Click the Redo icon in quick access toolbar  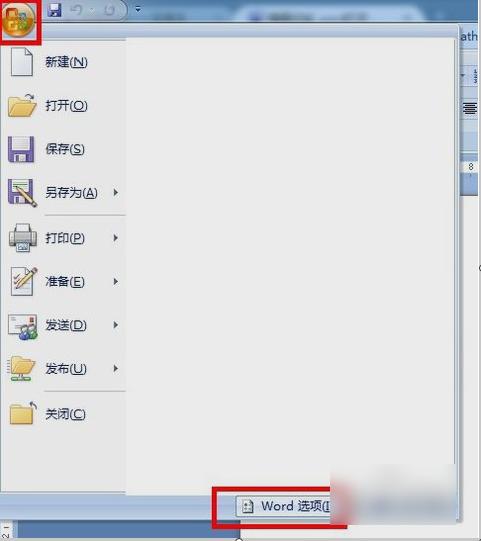(109, 10)
